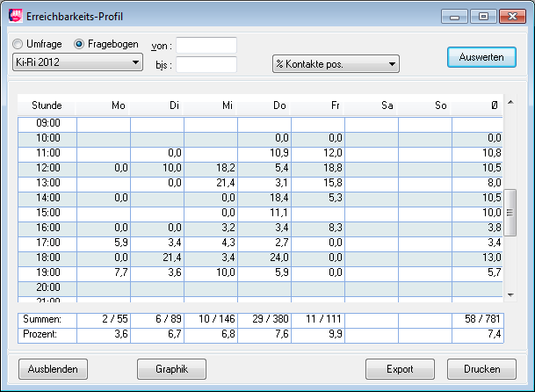The width and height of the screenshot is (535, 392).
Task: Click the Export button
Action: pyautogui.click(x=400, y=369)
